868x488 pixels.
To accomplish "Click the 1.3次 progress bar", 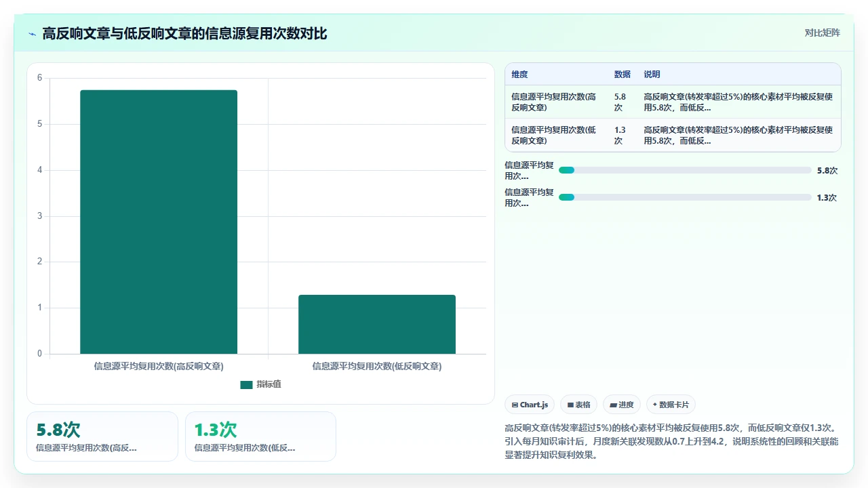I will coord(685,197).
